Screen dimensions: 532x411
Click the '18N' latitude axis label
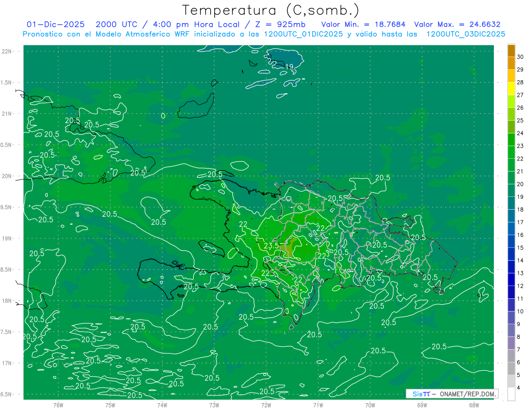tap(7, 301)
